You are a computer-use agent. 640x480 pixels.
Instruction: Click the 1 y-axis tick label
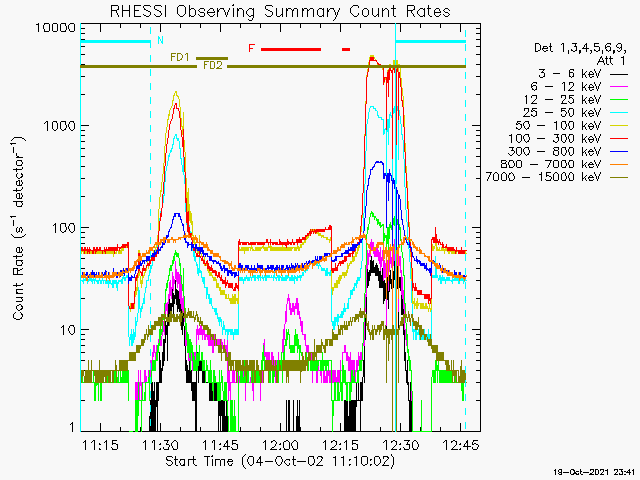point(72,427)
